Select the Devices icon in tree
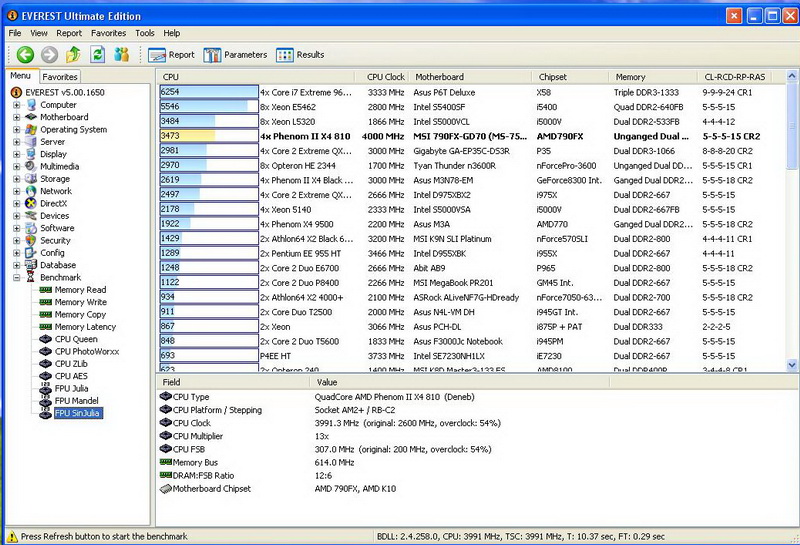The image size is (800, 545). tap(31, 216)
